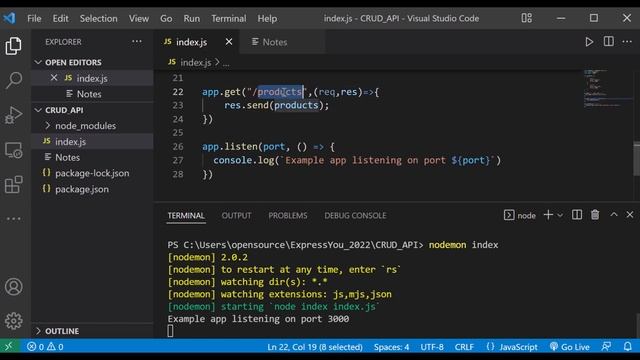
Task: Open the Selection menu
Action: click(x=98, y=18)
